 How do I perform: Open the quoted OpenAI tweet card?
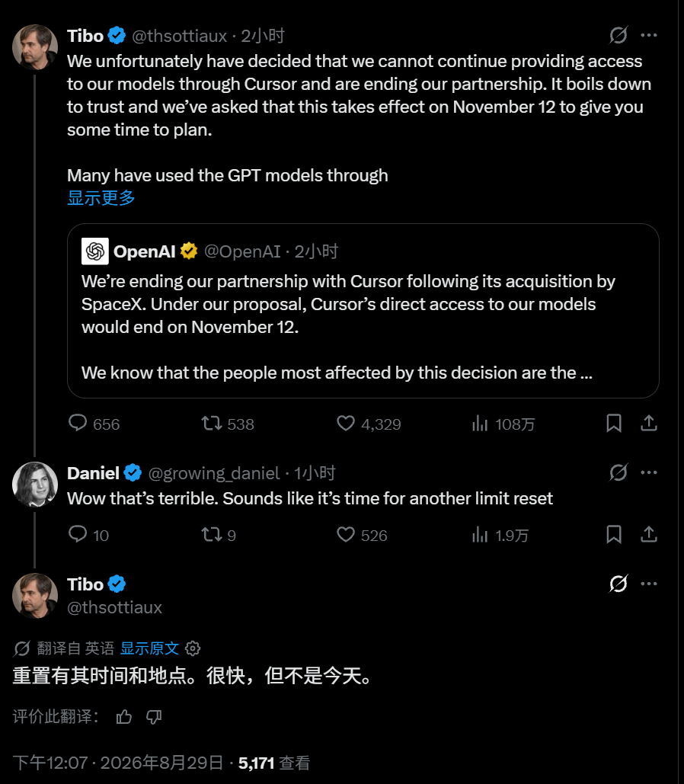(363, 311)
